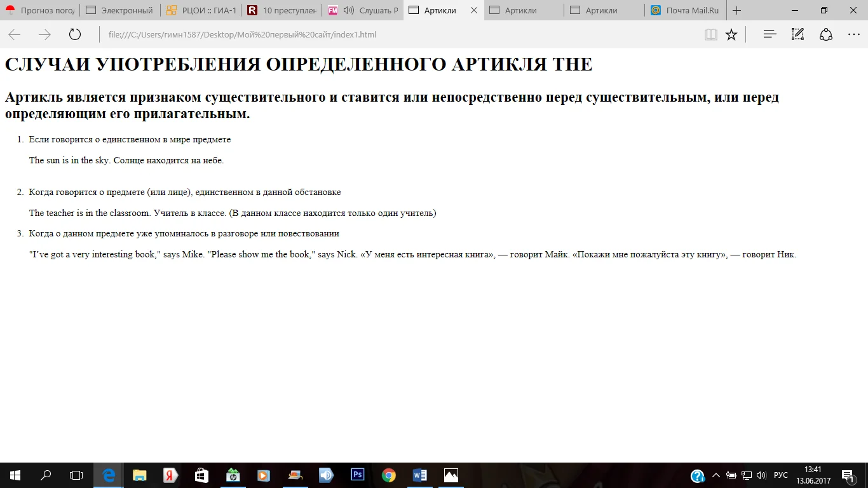The height and width of the screenshot is (488, 868).
Task: Click the audio speaker icon on the Слушать tab
Action: point(349,10)
